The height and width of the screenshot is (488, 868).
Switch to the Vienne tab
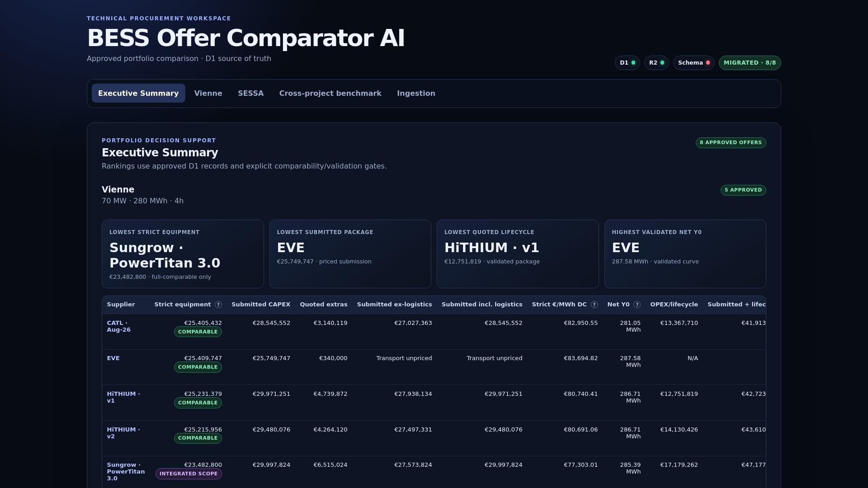click(208, 93)
